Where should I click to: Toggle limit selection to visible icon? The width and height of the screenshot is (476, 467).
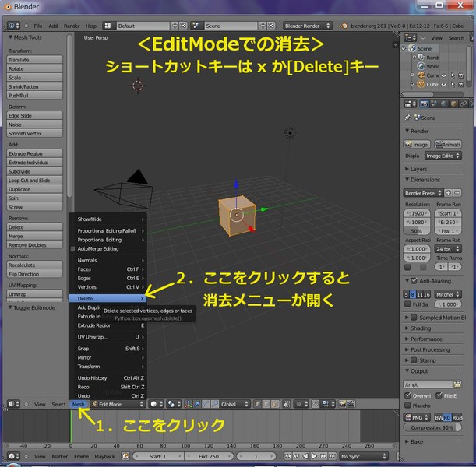point(286,404)
